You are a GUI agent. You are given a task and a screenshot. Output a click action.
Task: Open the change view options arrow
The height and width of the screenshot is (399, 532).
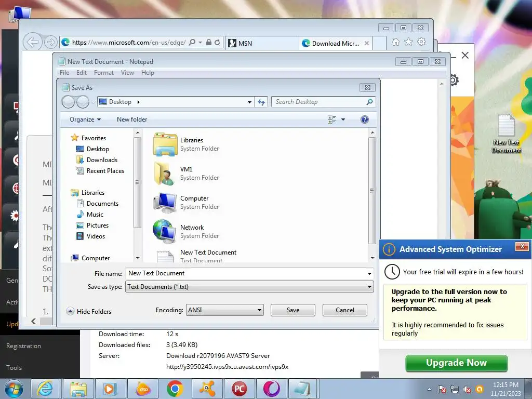coord(343,119)
